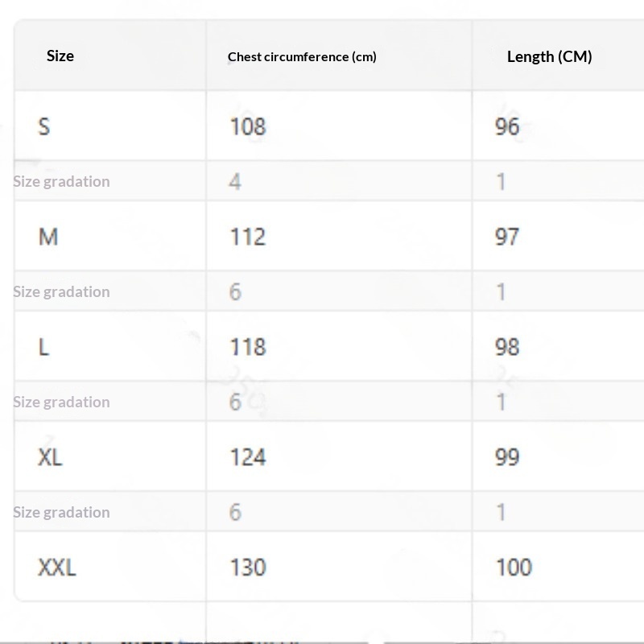644x644 pixels.
Task: Click length value 96
Action: tap(507, 126)
